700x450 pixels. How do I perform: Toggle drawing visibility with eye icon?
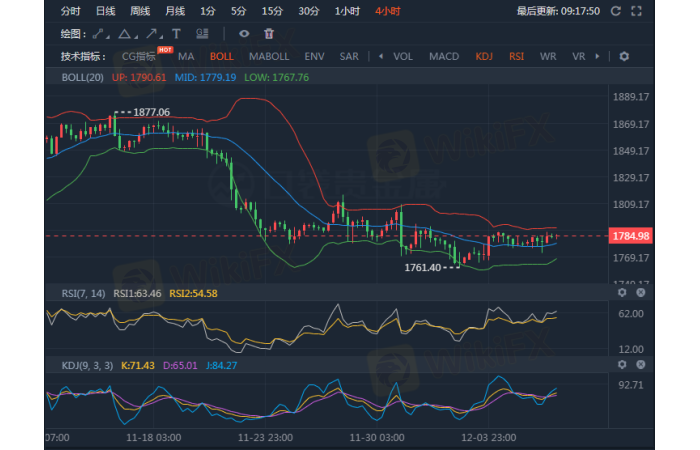click(x=244, y=33)
